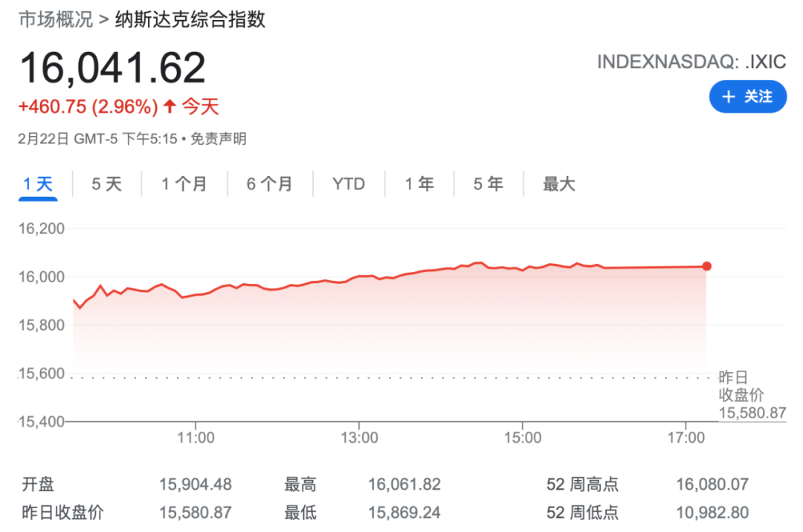Click the 昨日收盘价 15,580.87 chart label

(752, 395)
